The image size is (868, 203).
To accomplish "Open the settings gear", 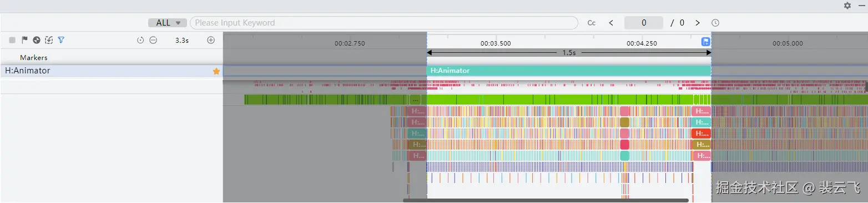I will [847, 6].
